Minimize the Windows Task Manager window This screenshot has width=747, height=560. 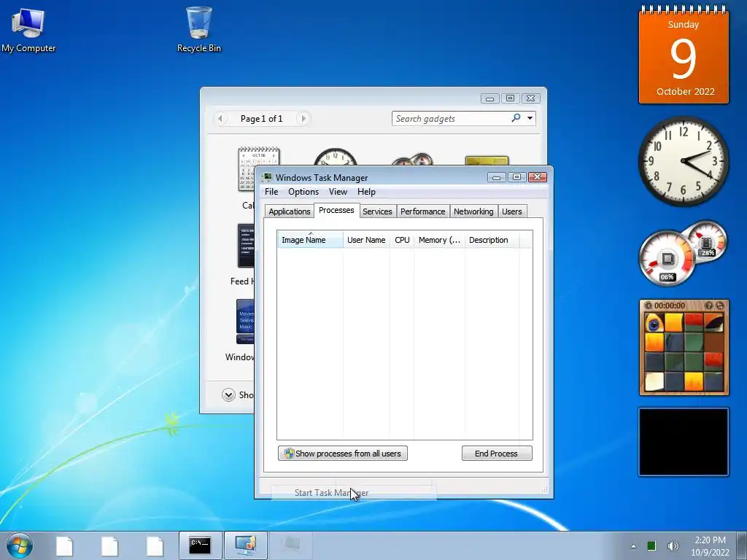[496, 177]
